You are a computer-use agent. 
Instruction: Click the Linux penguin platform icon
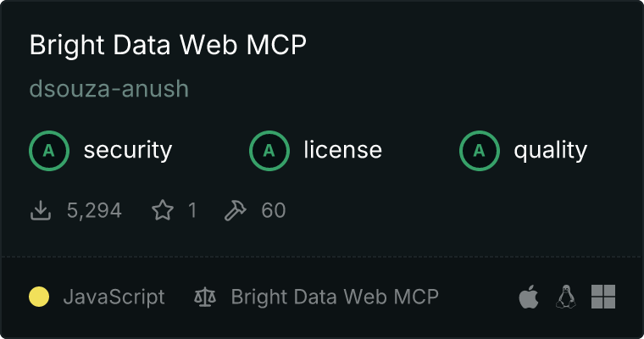click(565, 297)
